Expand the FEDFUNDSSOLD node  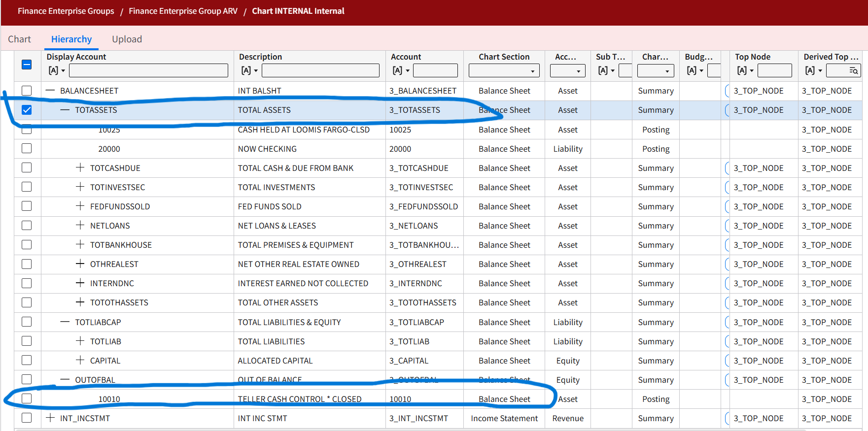point(80,206)
